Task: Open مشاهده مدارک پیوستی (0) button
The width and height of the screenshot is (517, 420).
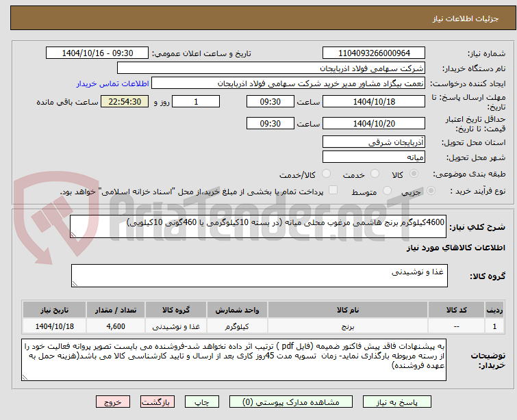Action: click(x=291, y=402)
